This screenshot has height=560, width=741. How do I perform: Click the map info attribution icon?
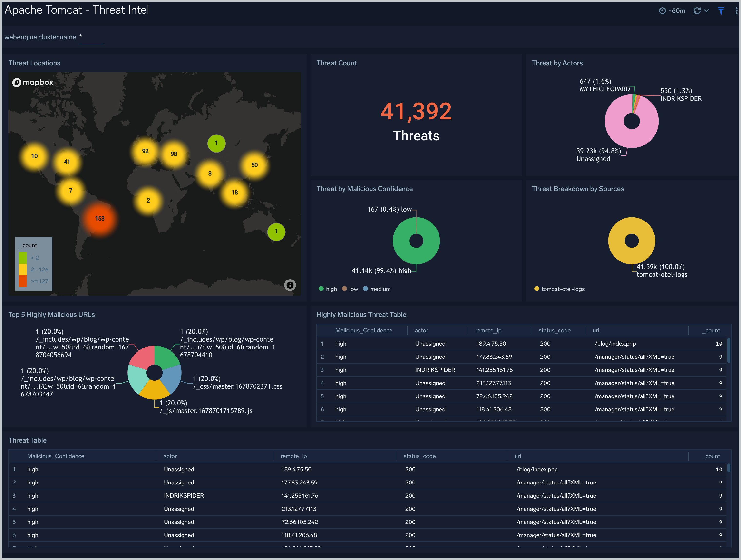point(290,285)
